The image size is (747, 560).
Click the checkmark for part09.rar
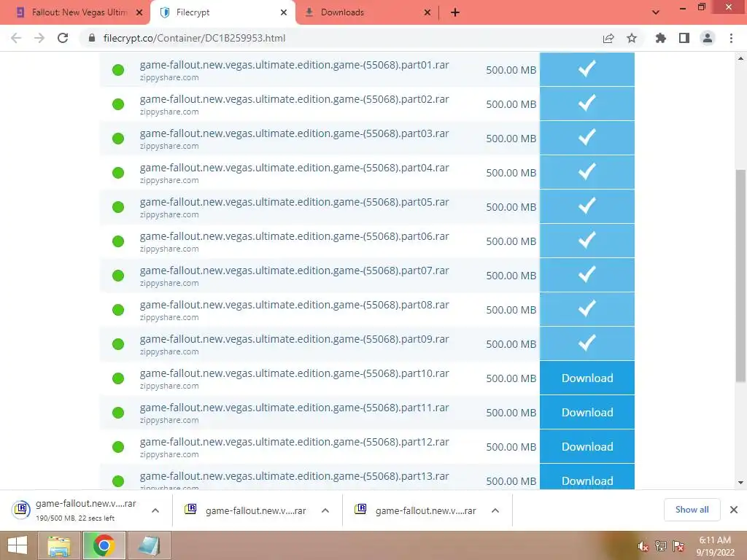587,344
